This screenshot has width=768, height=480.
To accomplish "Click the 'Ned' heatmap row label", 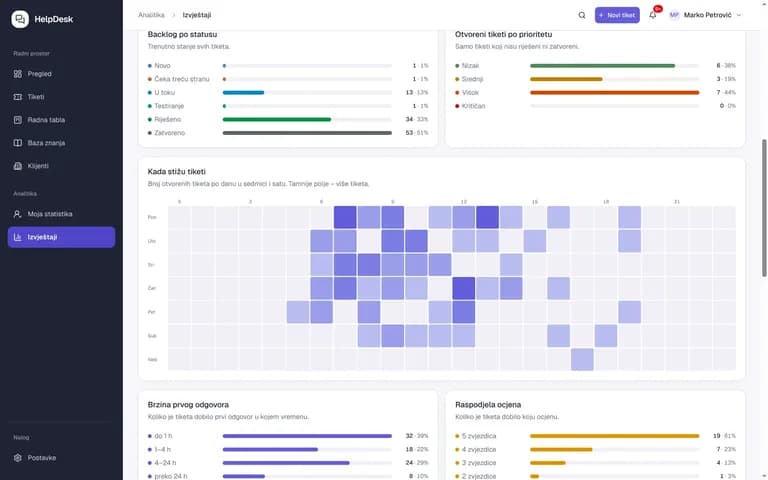I will click(152, 360).
